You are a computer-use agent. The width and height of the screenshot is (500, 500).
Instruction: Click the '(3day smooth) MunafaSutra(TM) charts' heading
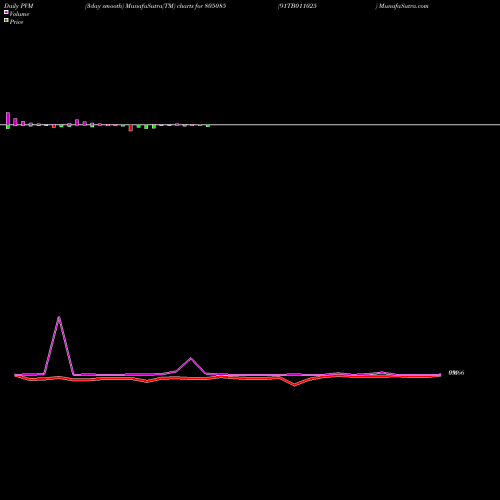click(139, 6)
